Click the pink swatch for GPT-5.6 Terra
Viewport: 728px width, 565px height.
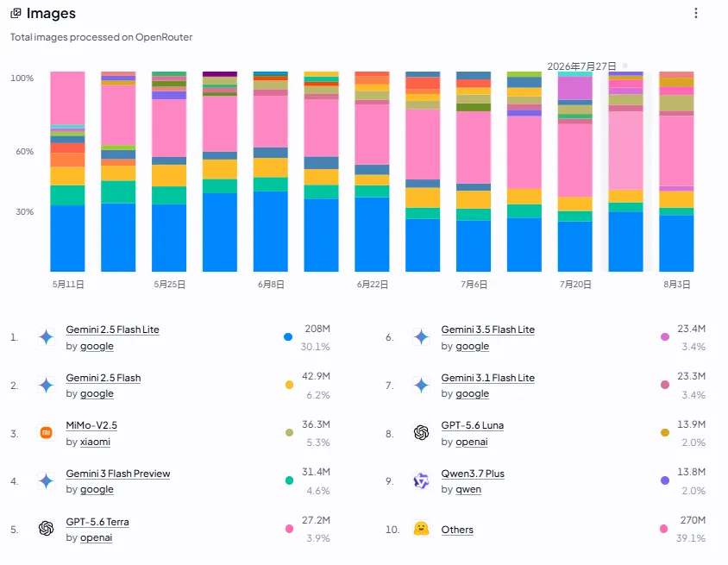tap(289, 528)
